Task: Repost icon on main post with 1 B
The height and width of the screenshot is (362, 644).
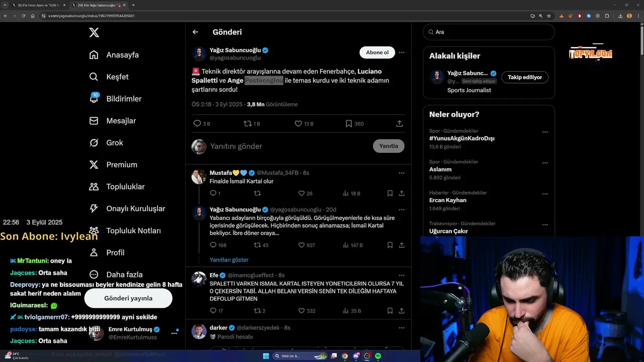Action: point(248,124)
